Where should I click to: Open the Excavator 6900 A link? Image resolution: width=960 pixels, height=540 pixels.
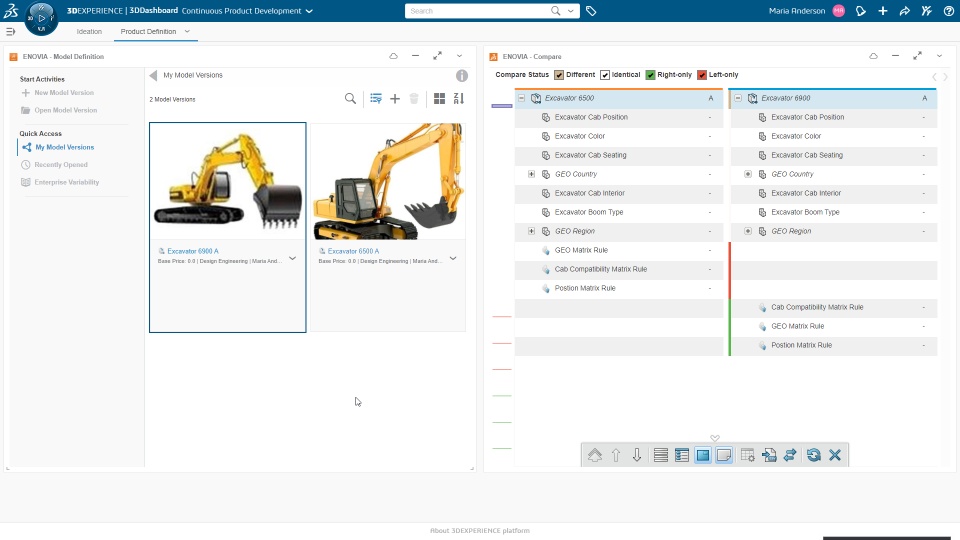(193, 251)
